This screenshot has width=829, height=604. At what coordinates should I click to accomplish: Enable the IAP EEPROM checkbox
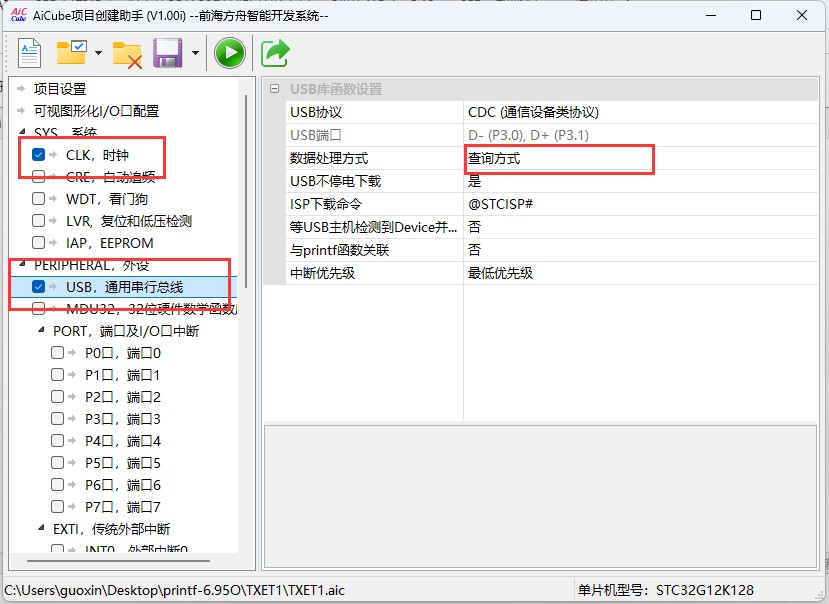point(38,242)
